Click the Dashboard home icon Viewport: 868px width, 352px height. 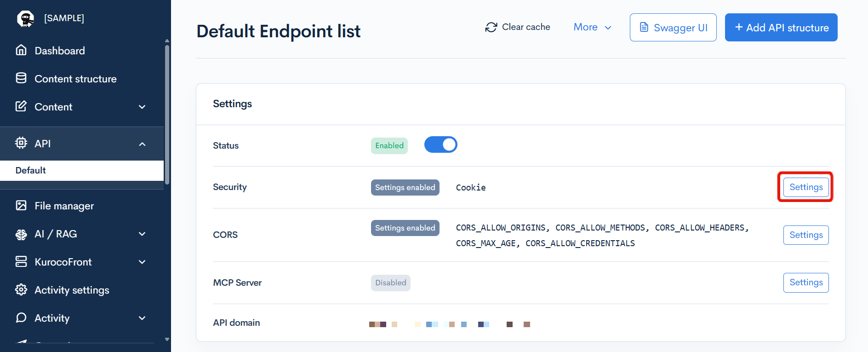pyautogui.click(x=21, y=50)
